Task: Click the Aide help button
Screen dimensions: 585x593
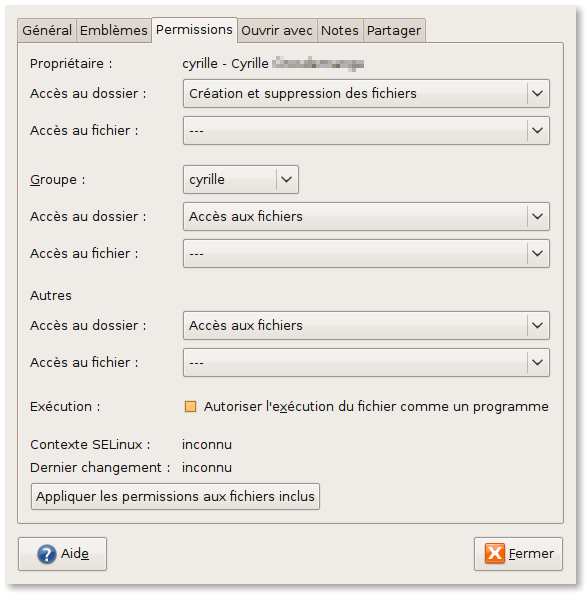Action: (62, 554)
